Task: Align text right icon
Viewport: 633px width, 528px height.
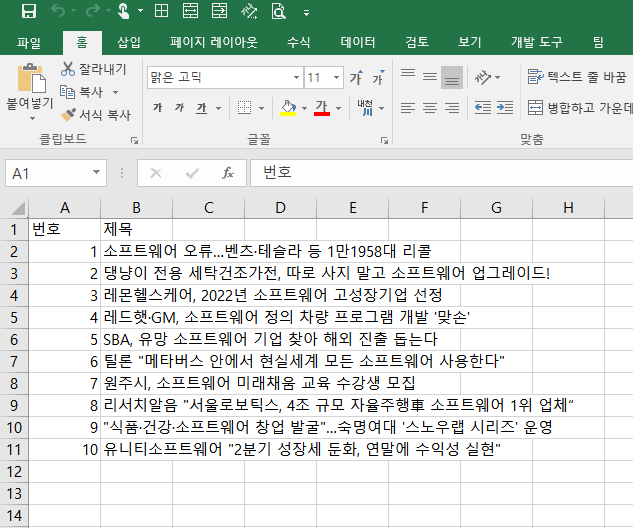Action: (452, 108)
